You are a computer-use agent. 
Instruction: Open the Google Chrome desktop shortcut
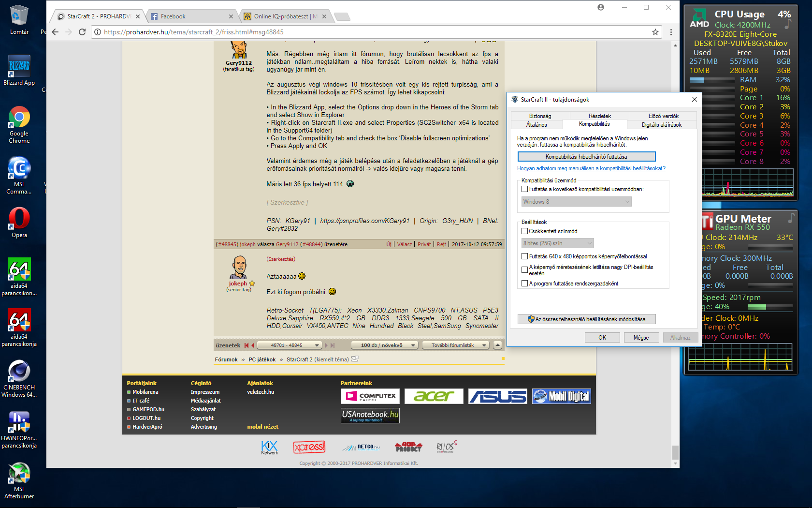click(19, 125)
